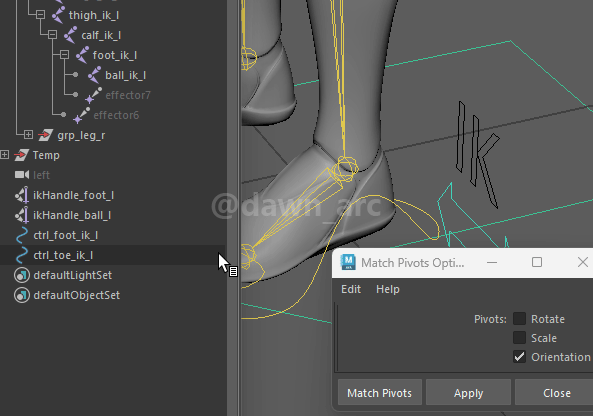Select foot_ik_l in the outliner
This screenshot has width=593, height=416.
(115, 55)
